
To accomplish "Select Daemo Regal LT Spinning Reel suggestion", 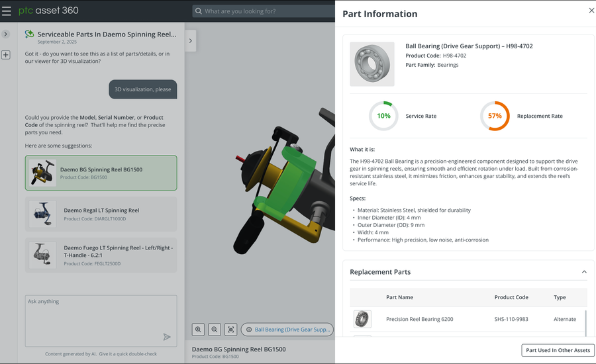I will (x=101, y=214).
